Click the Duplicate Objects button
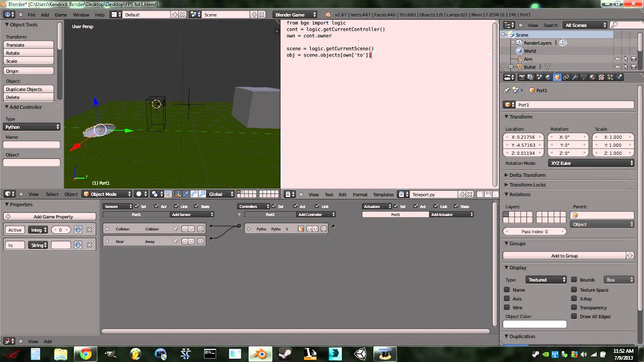 [29, 89]
